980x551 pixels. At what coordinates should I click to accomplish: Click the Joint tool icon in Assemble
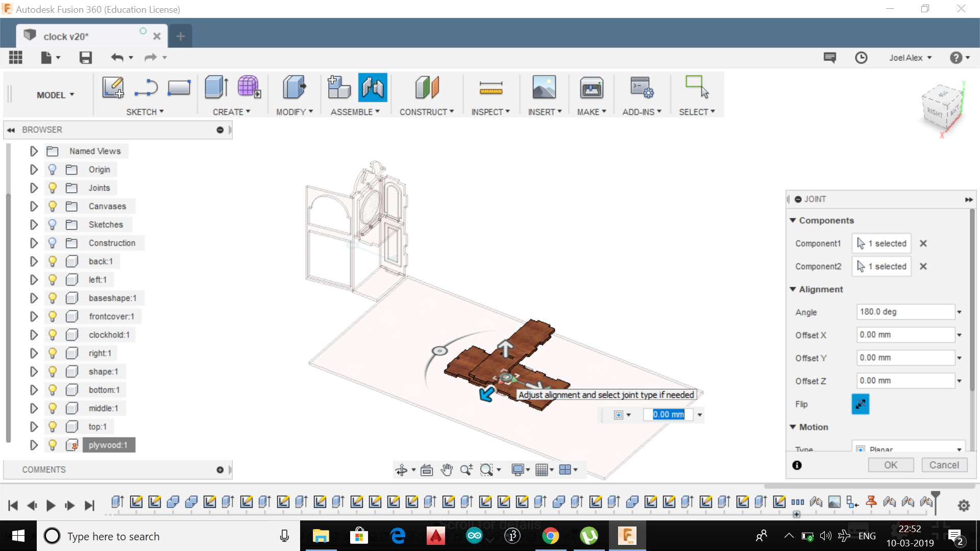(373, 88)
